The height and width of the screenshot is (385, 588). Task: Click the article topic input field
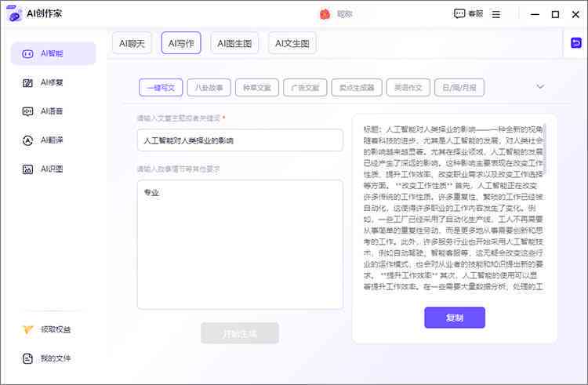pos(240,140)
